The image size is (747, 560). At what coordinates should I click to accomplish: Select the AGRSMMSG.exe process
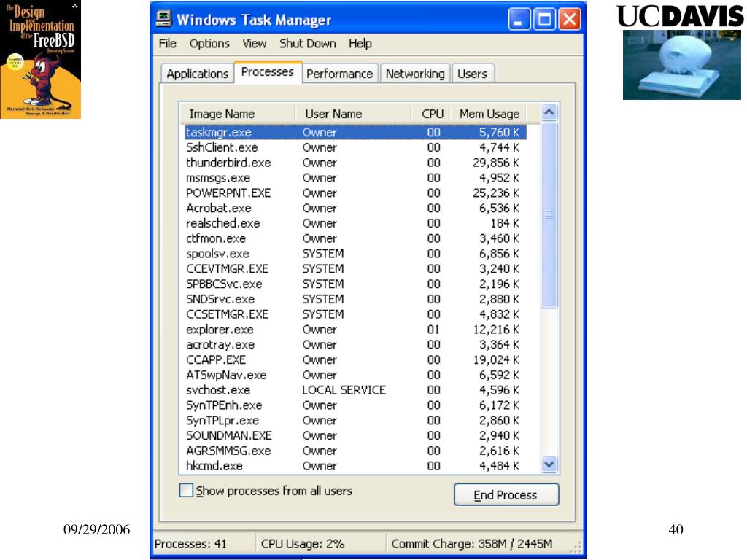pos(355,451)
